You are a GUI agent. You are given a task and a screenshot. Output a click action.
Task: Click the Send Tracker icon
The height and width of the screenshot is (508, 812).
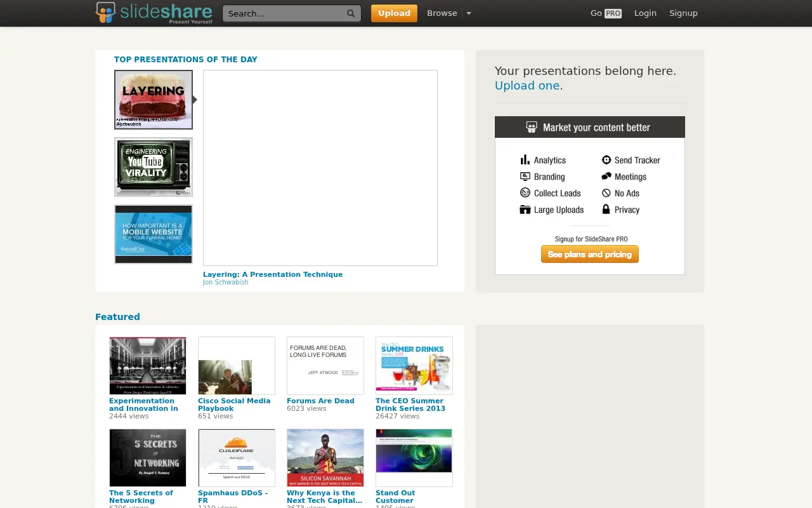[x=606, y=160]
